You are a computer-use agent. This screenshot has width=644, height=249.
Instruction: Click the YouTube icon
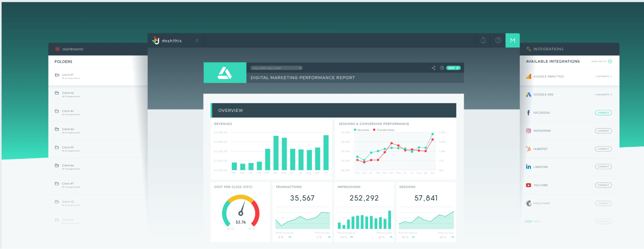pos(528,185)
